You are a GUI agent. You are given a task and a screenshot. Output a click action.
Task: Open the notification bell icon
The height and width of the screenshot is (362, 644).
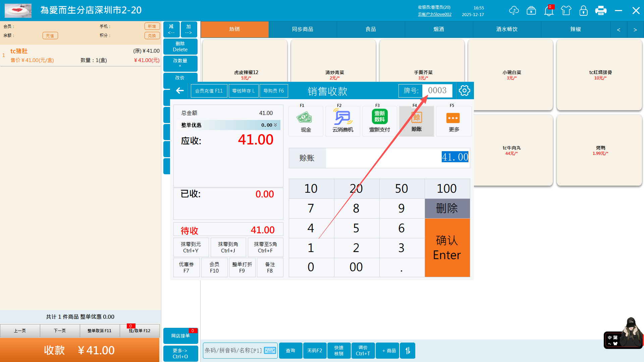549,11
